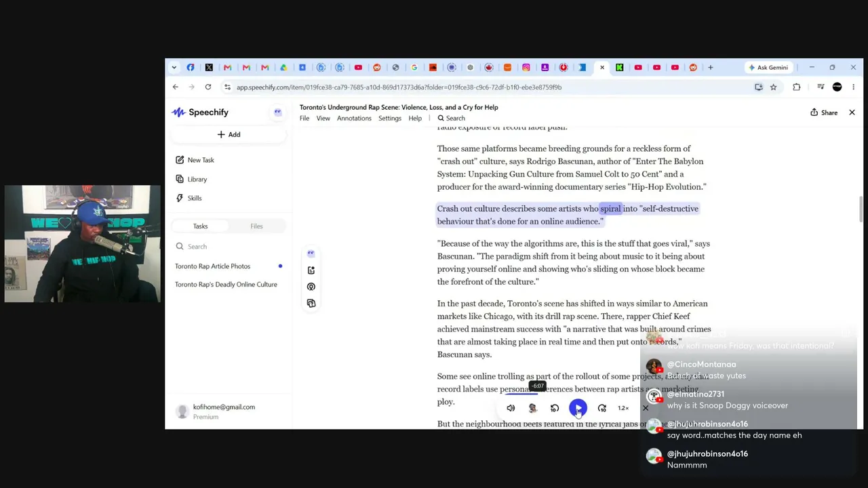Viewport: 868px width, 488px height.
Task: Switch to the Instagram browser tab
Action: coord(526,68)
